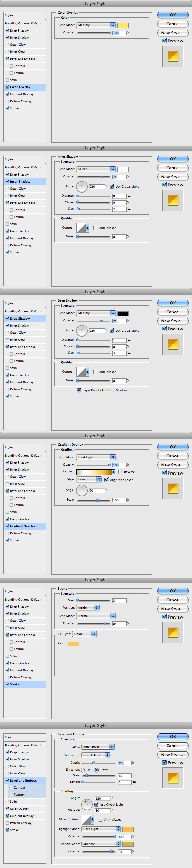Open the Stroke Fill Type Color dropdown
Viewport: 192px width, 868px height.
[x=85, y=634]
